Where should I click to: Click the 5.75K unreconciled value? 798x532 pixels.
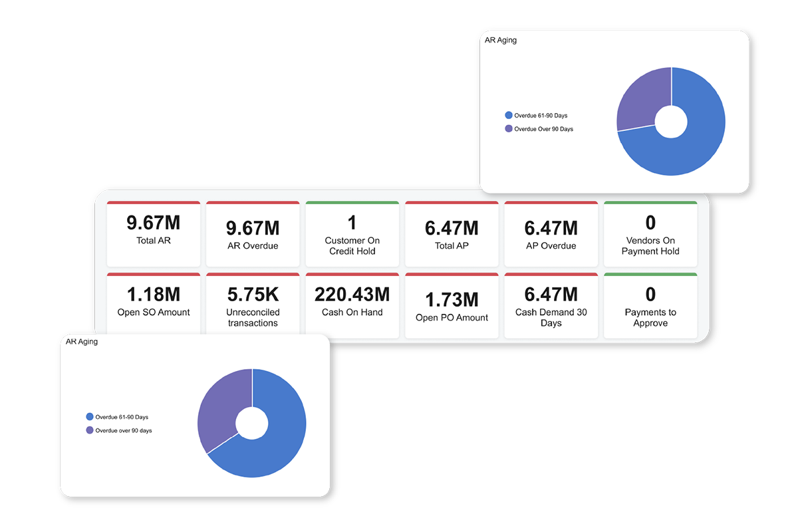coord(253,294)
